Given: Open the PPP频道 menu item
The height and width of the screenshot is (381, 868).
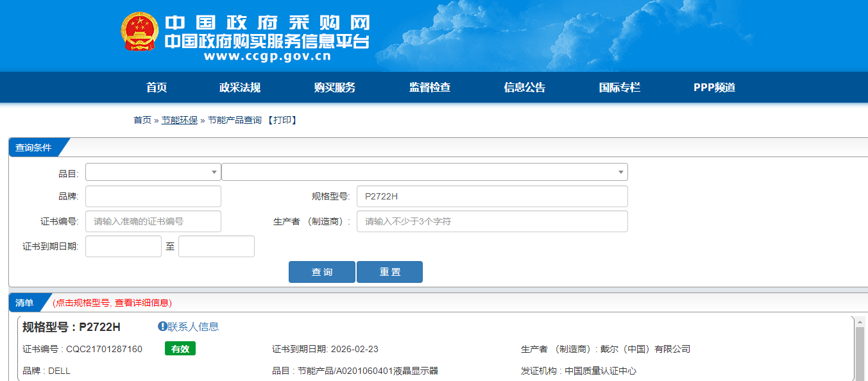Looking at the screenshot, I should 715,88.
